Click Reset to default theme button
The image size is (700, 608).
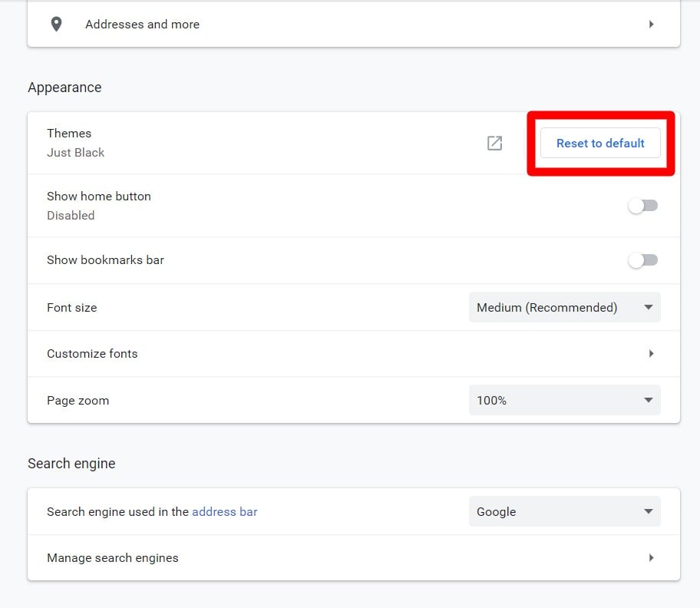[600, 144]
